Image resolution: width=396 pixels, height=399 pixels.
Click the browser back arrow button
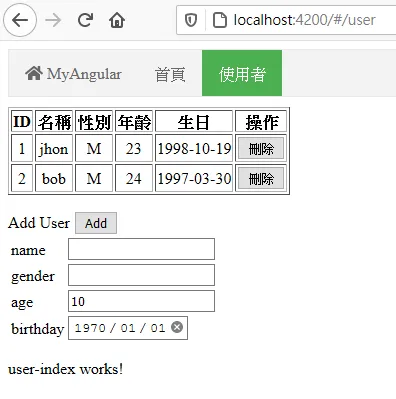pyautogui.click(x=20, y=20)
